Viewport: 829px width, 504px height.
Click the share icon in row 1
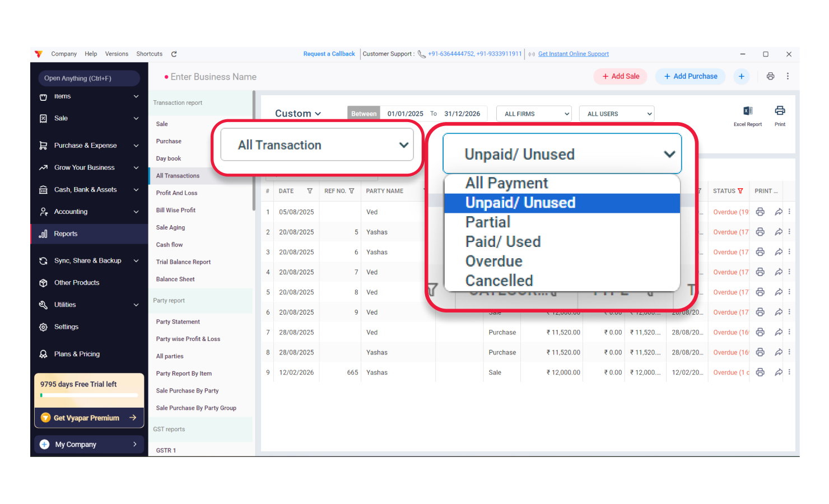(x=778, y=212)
